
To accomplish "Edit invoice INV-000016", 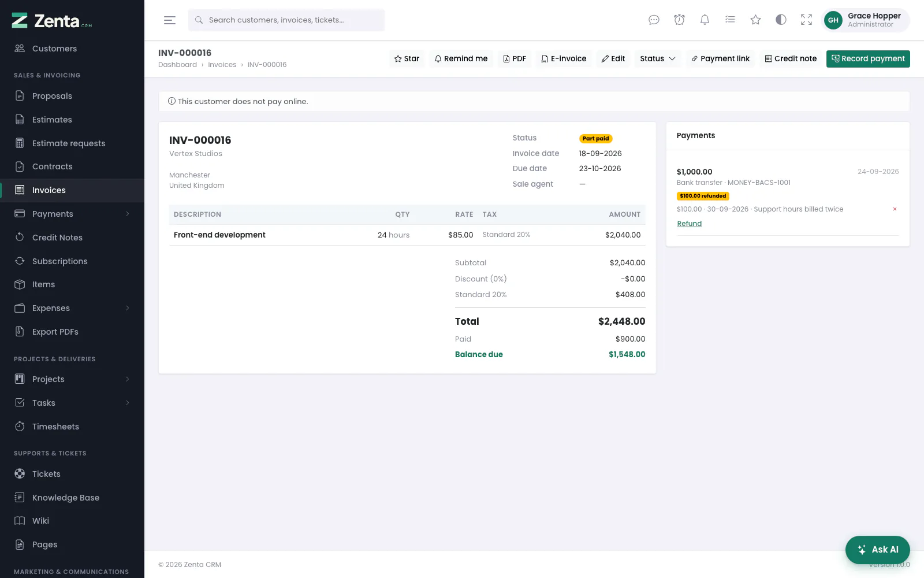I will click(x=613, y=59).
